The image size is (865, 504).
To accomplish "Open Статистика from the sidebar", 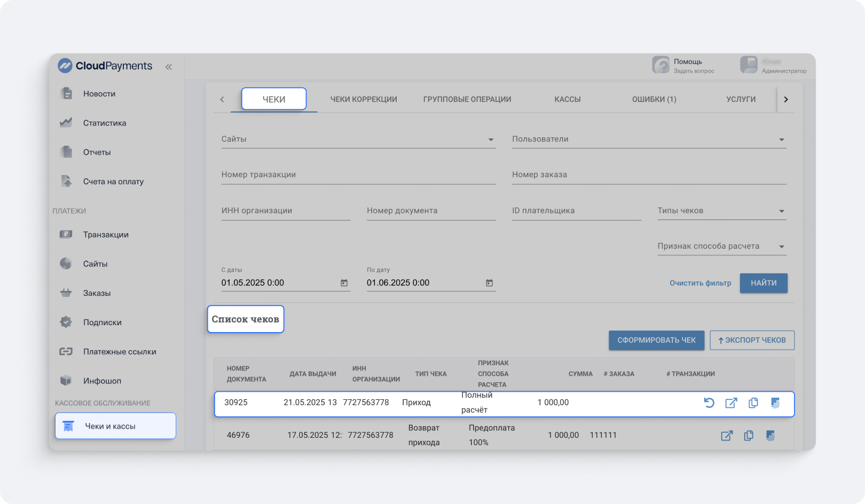I will [x=105, y=123].
